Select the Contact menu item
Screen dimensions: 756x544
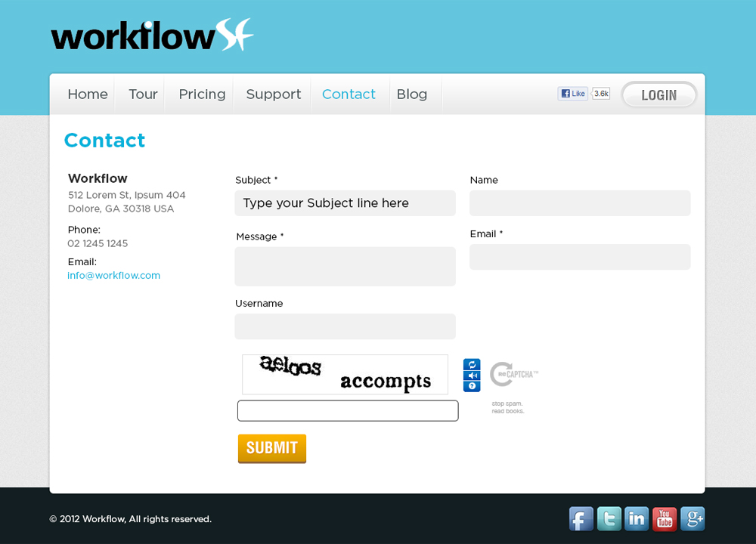pyautogui.click(x=349, y=94)
